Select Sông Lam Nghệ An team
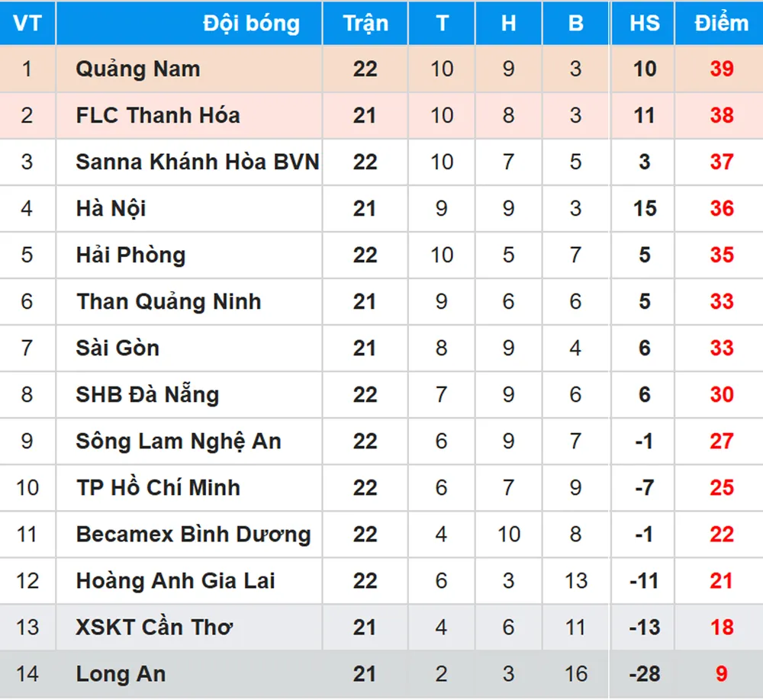The image size is (763, 700). coord(179,442)
